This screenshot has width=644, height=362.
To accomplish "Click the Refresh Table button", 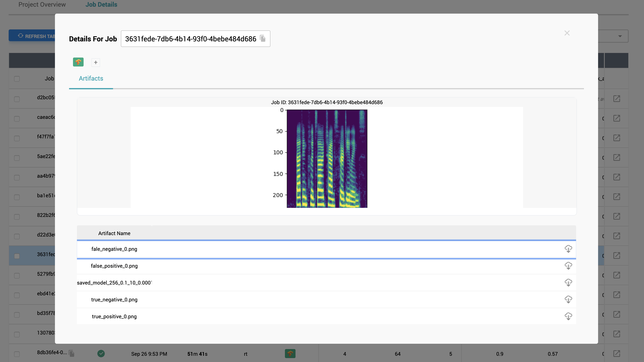I will [x=35, y=36].
